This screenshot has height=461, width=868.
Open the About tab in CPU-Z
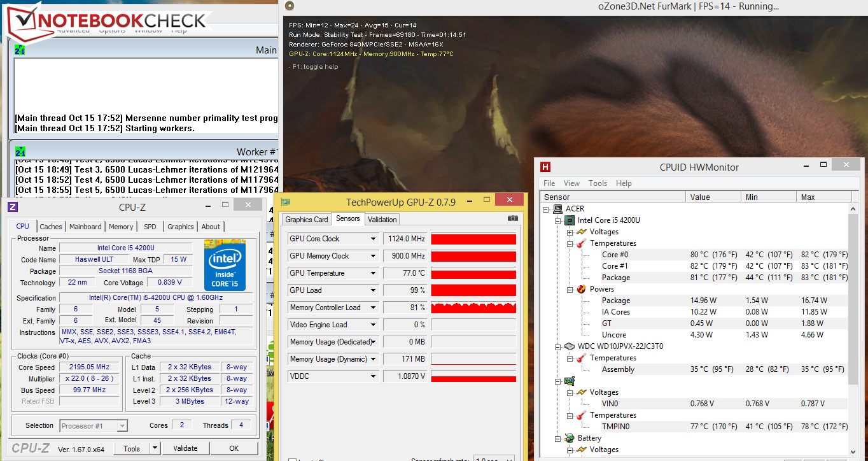pyautogui.click(x=211, y=227)
